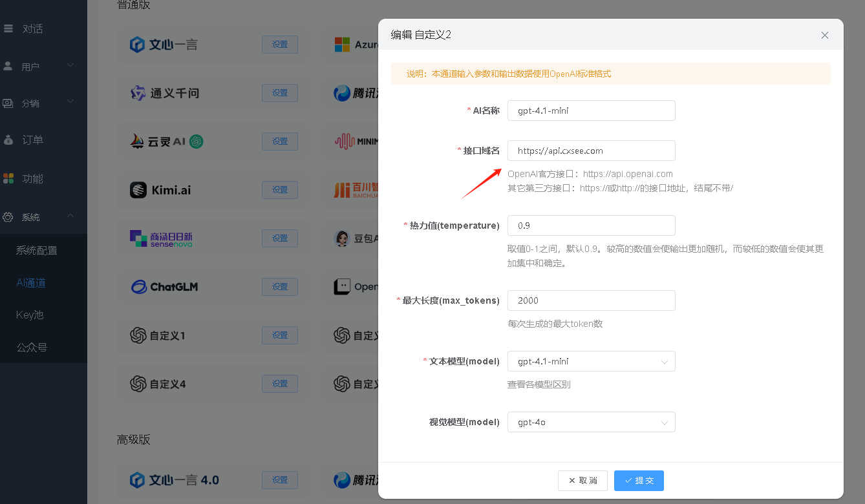This screenshot has height=504, width=865.
Task: Click the 接口域名 input field
Action: coord(591,151)
